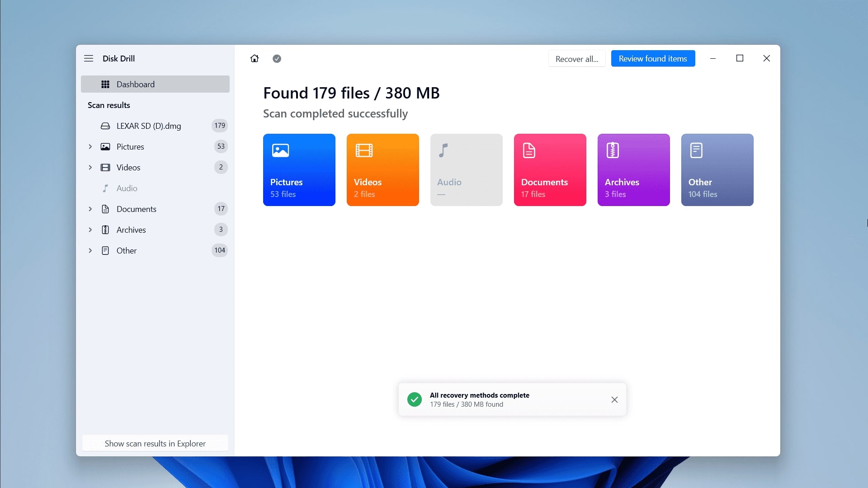Click the Disk Drill title text
Image resolution: width=868 pixels, height=488 pixels.
tap(118, 59)
